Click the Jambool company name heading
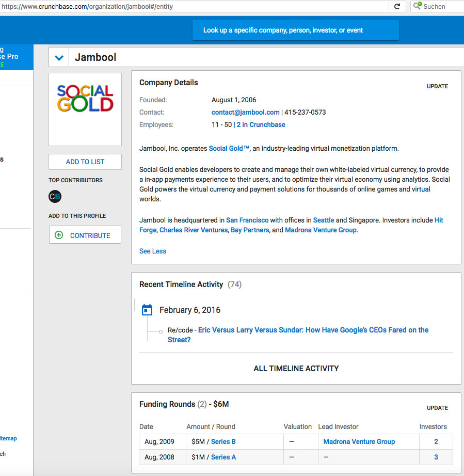This screenshot has height=476, width=464. [95, 57]
